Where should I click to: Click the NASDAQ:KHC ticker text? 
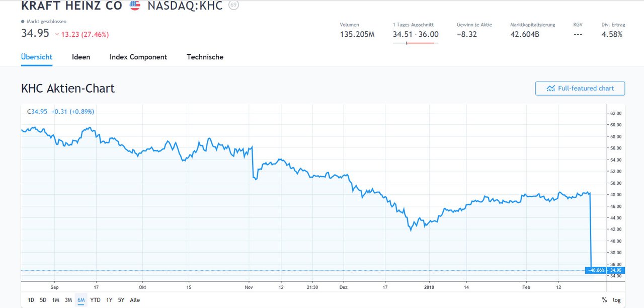tap(185, 6)
